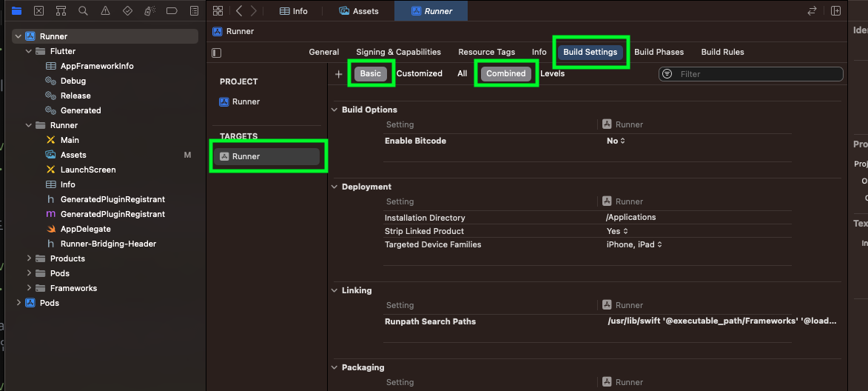Open the Build Settings tab
Image resolution: width=868 pixels, height=391 pixels.
(590, 52)
